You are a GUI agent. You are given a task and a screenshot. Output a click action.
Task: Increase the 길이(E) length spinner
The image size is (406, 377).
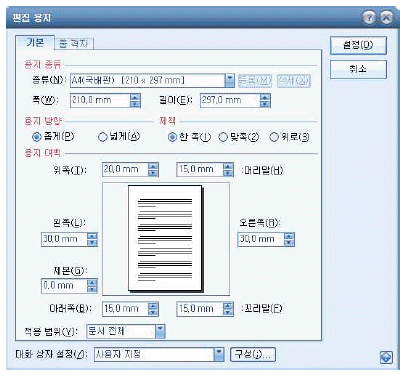click(265, 97)
